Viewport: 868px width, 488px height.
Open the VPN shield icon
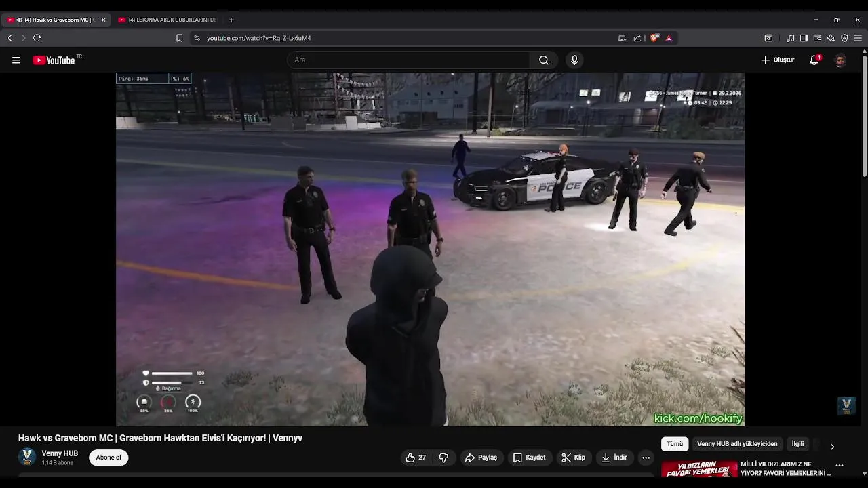pos(844,38)
